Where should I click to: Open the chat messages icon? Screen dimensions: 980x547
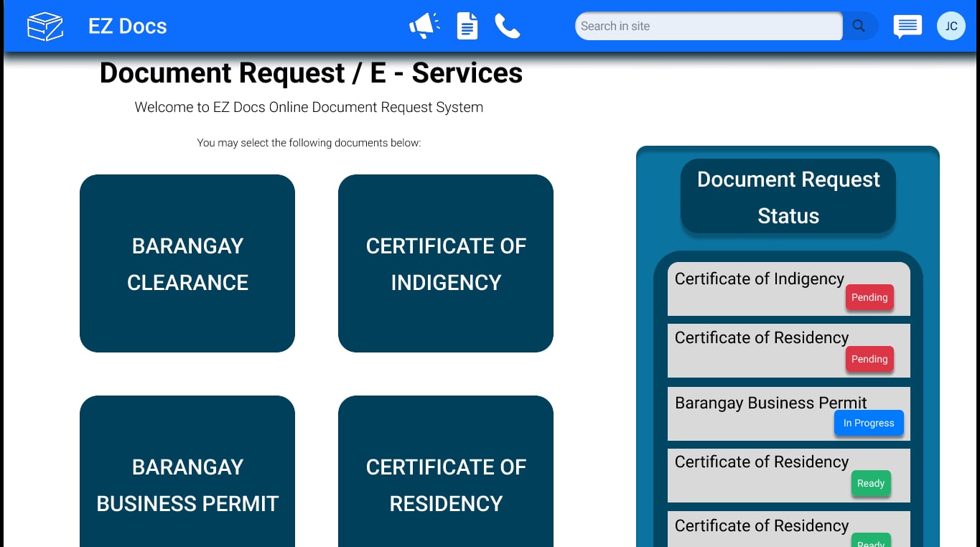[x=907, y=27]
